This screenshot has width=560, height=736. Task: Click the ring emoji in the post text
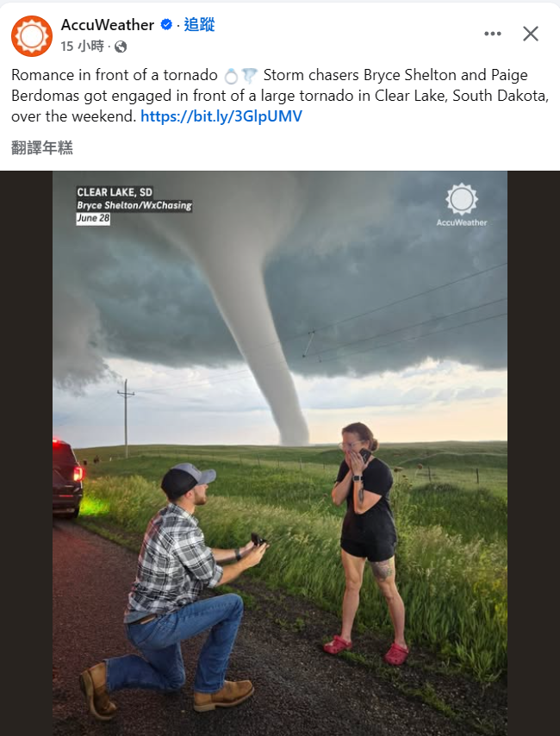coord(231,76)
